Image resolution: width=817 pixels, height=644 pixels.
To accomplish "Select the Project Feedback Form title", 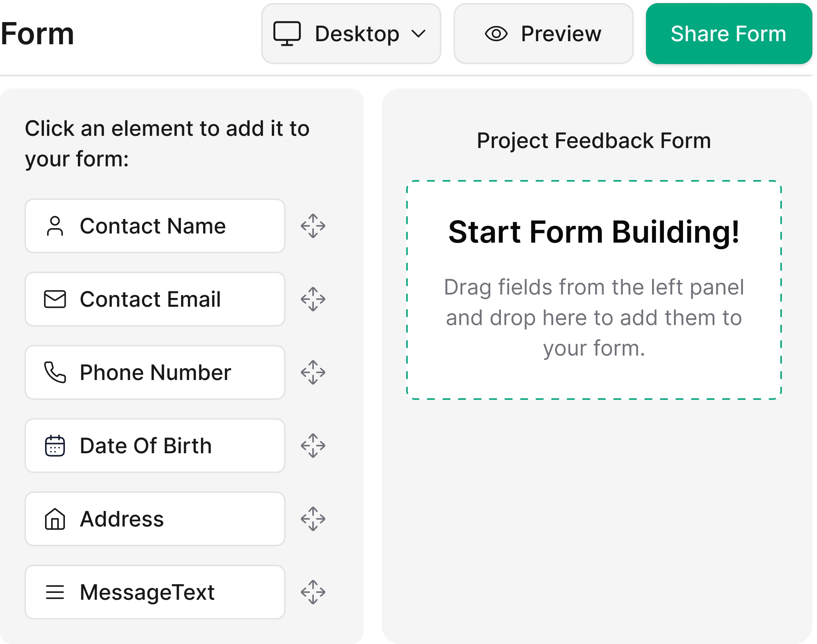I will 594,140.
